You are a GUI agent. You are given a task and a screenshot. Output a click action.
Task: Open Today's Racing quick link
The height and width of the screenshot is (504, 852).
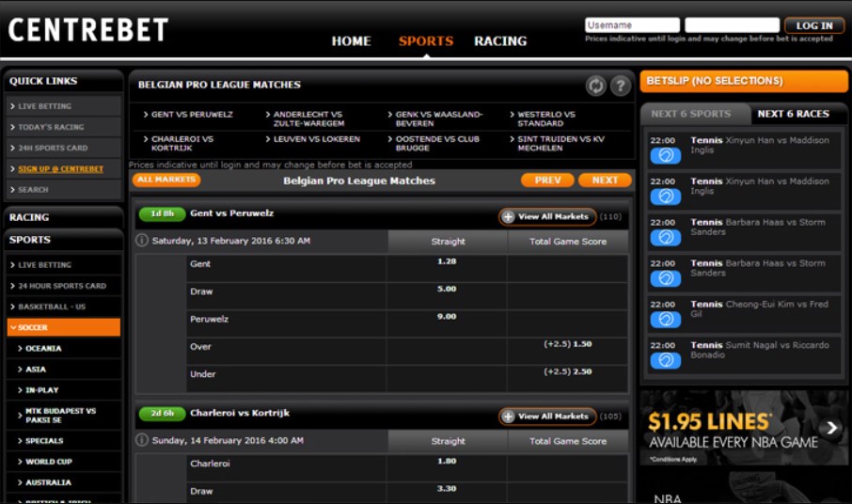click(x=64, y=127)
